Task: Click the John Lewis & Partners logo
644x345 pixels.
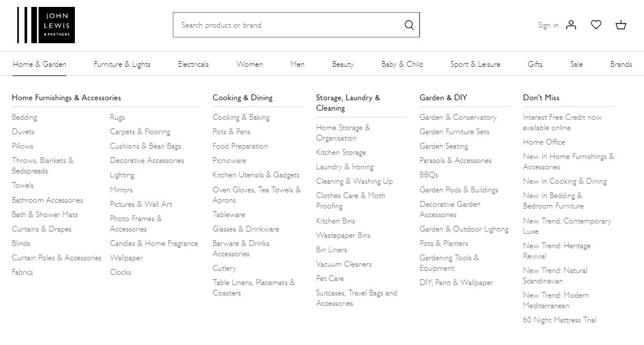Action: [x=46, y=25]
